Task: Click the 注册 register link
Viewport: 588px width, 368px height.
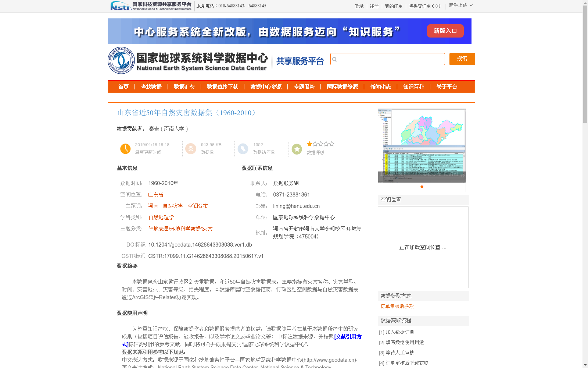Action: 374,6
